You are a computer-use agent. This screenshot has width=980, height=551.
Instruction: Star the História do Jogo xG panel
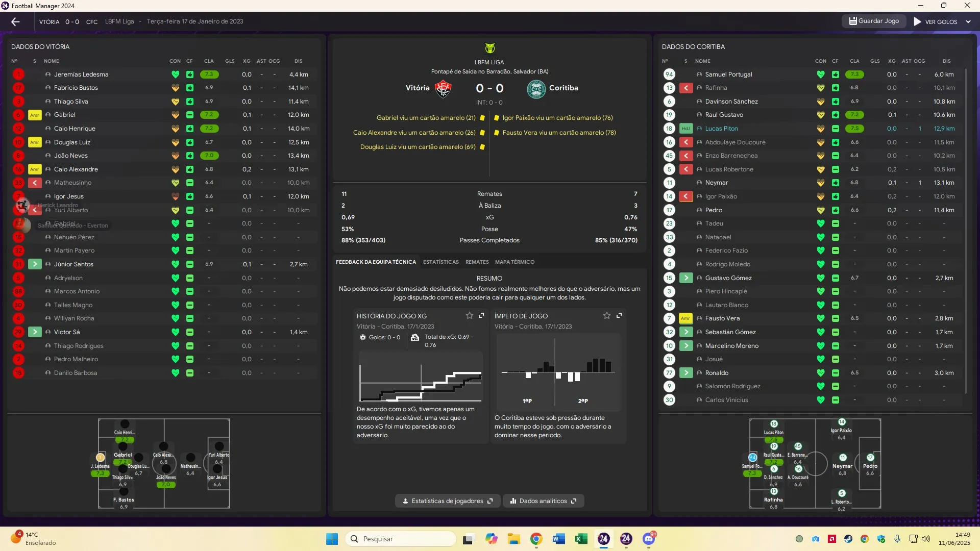click(x=469, y=316)
